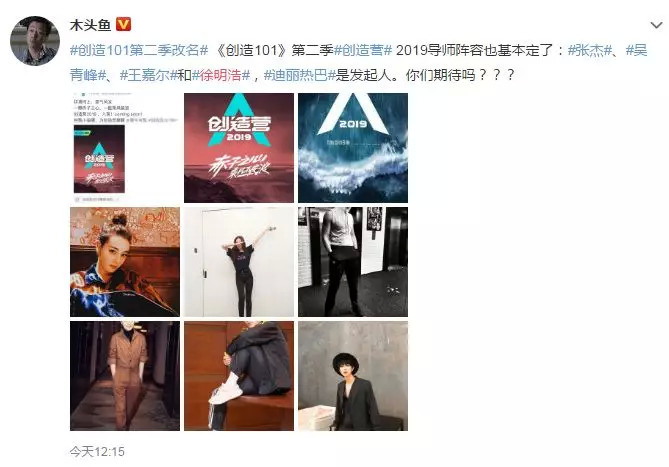Expand the post options chevron
The height and width of the screenshot is (467, 669).
(x=656, y=25)
